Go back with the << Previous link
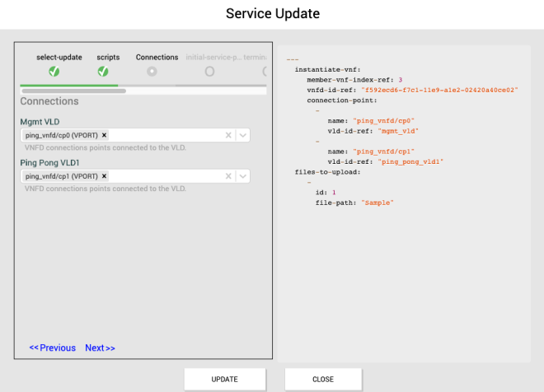The image size is (544, 392). 52,348
